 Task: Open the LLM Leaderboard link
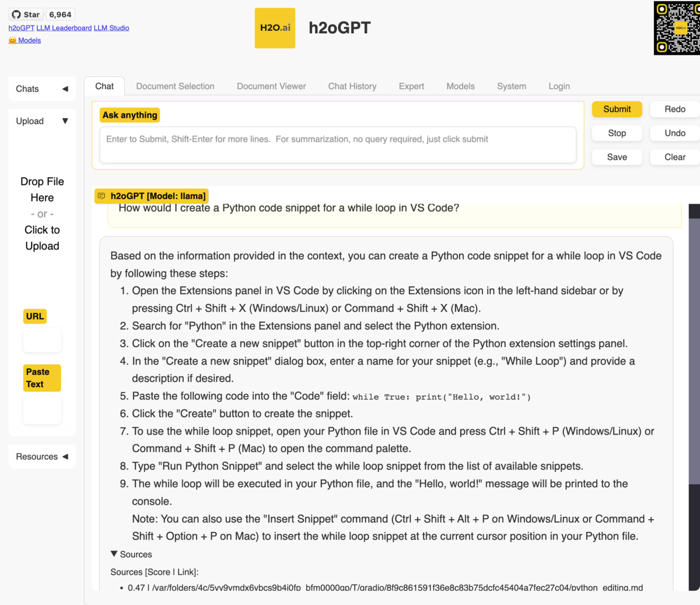(x=64, y=27)
